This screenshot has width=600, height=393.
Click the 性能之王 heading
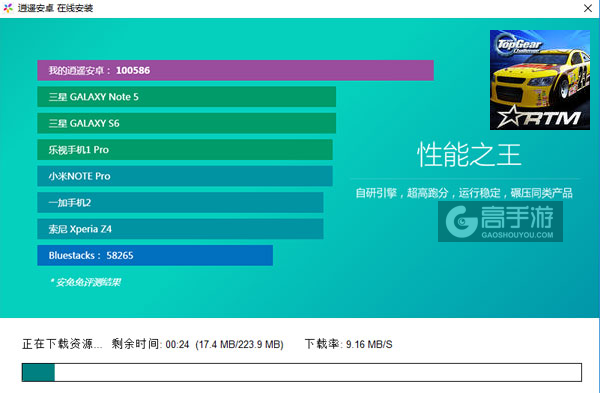click(x=469, y=155)
